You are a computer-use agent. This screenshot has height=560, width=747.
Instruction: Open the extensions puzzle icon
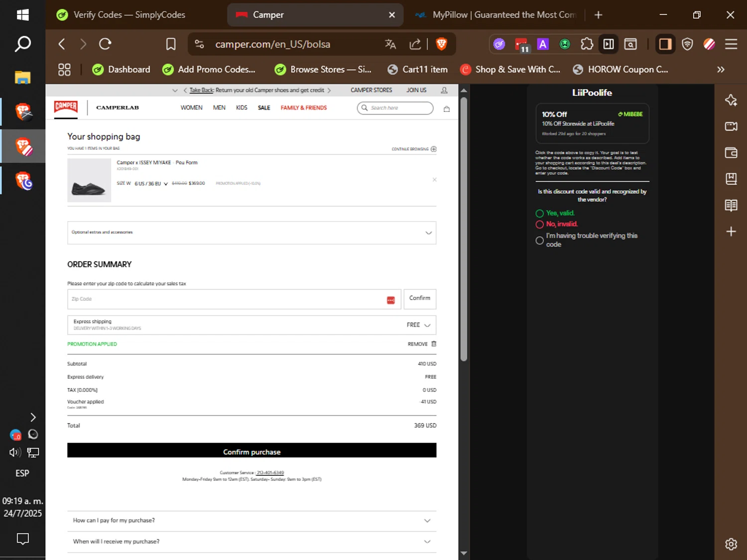587,44
